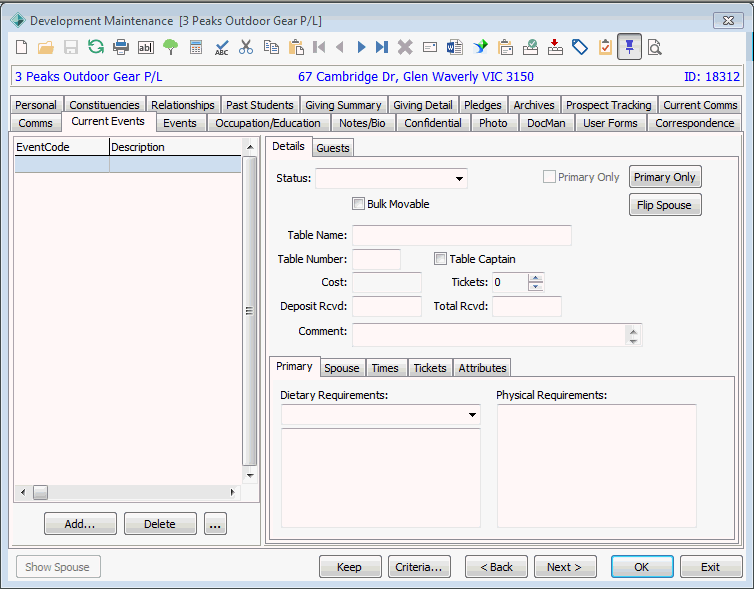Switch to the Guests tab

(333, 148)
